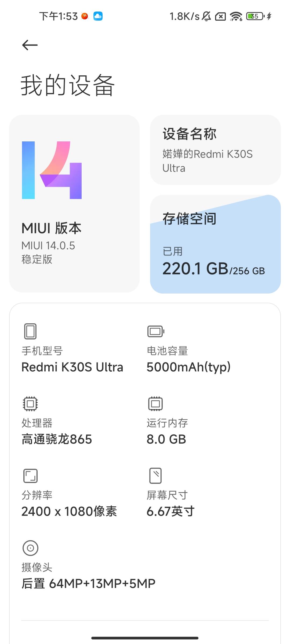Tap the screen size icon

pos(155,476)
